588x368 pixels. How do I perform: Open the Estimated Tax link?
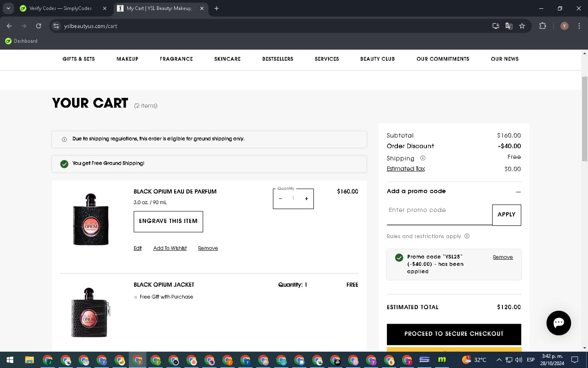point(406,169)
